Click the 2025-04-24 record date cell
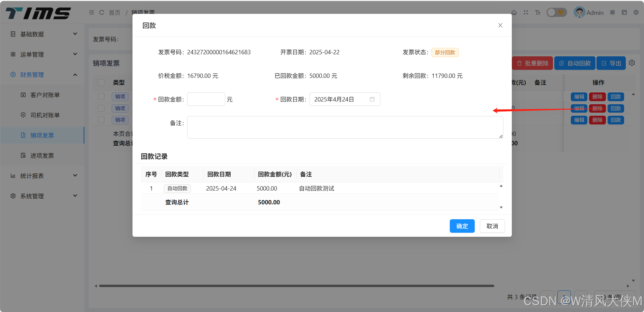The height and width of the screenshot is (312, 644). 221,188
